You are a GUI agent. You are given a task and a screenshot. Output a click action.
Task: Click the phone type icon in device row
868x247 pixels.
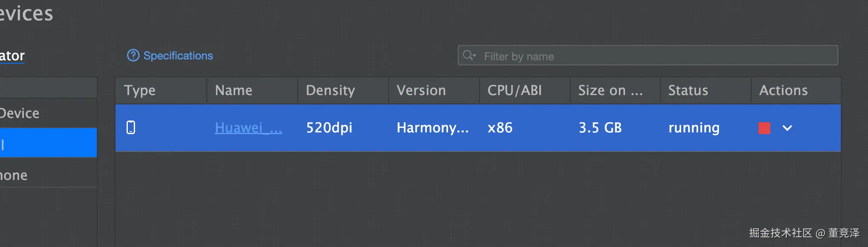pos(131,127)
